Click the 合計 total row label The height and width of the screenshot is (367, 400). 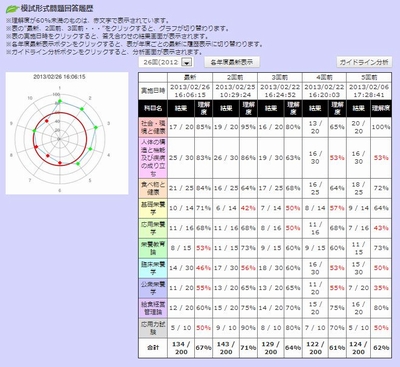tap(153, 348)
